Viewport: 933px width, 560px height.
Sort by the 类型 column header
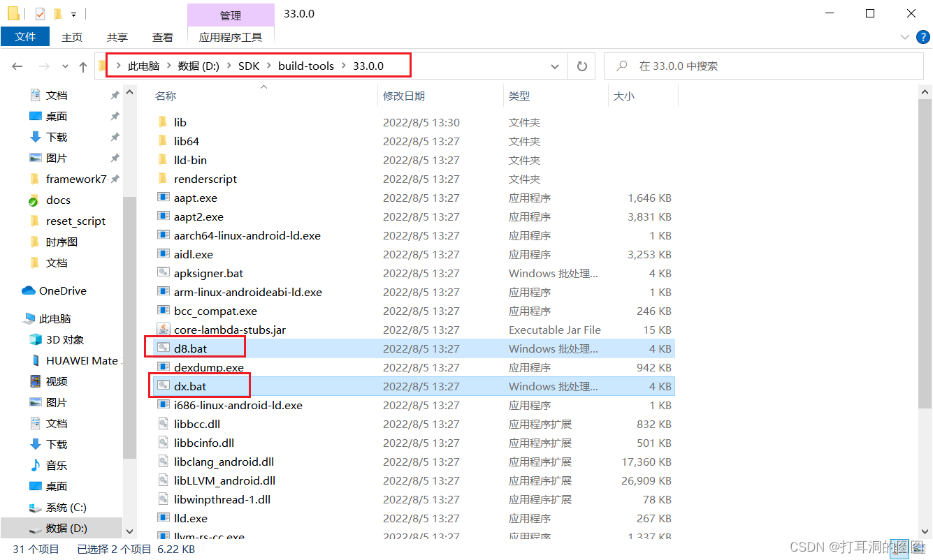pos(519,96)
